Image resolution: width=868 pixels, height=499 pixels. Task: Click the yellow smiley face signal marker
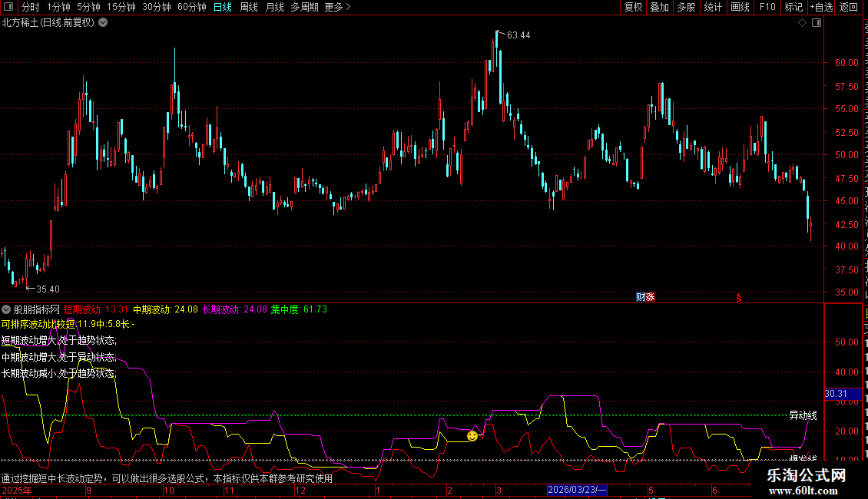pyautogui.click(x=472, y=436)
